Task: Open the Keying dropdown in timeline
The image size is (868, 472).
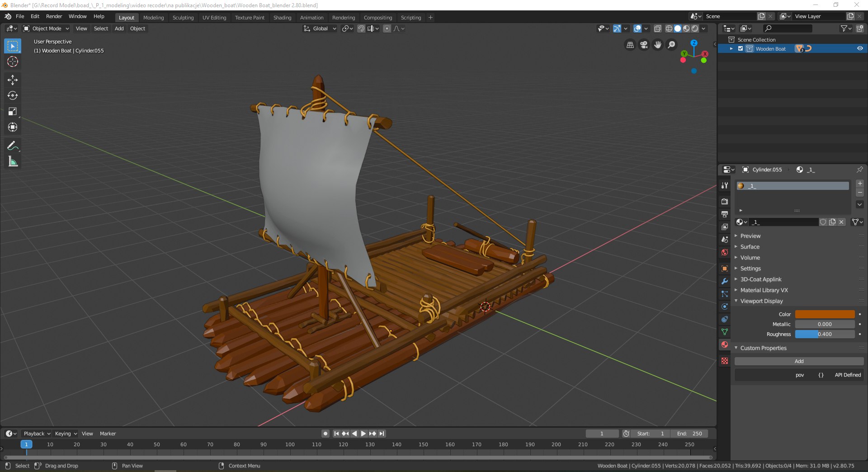Action: pos(66,434)
